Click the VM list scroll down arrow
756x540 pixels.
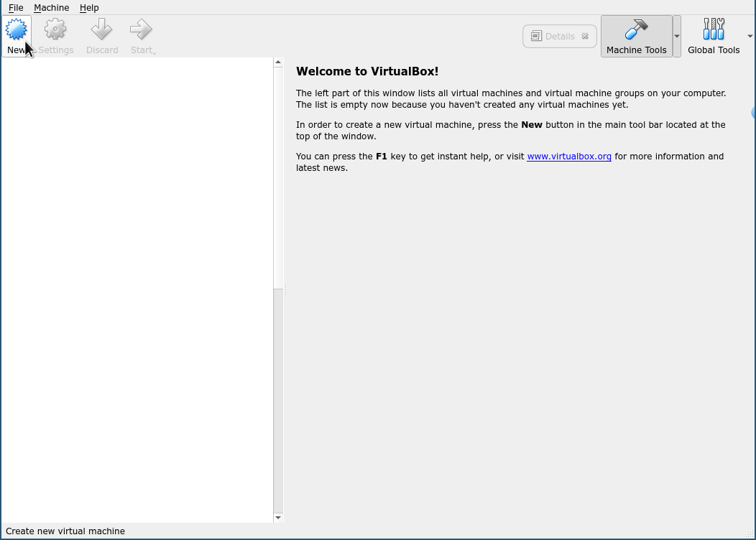click(278, 517)
